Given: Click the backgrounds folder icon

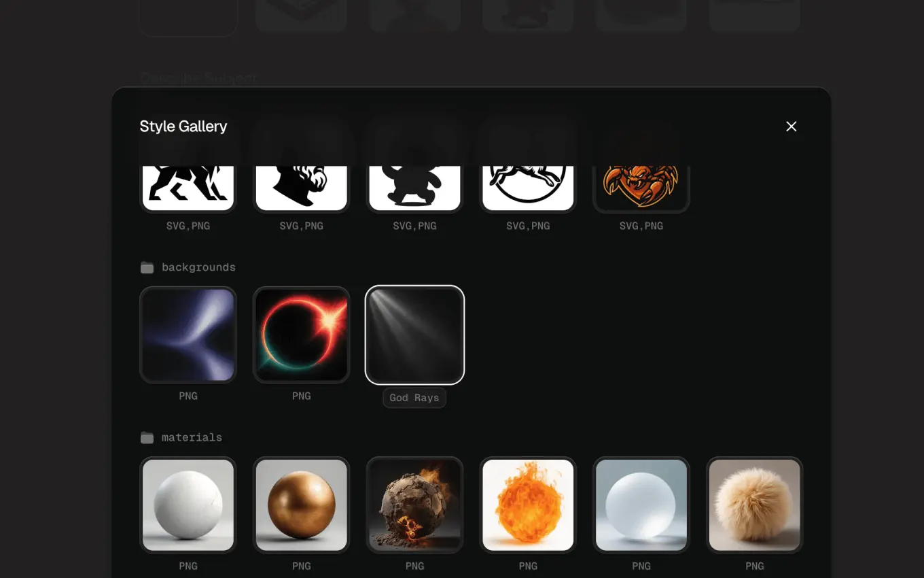Looking at the screenshot, I should tap(147, 267).
